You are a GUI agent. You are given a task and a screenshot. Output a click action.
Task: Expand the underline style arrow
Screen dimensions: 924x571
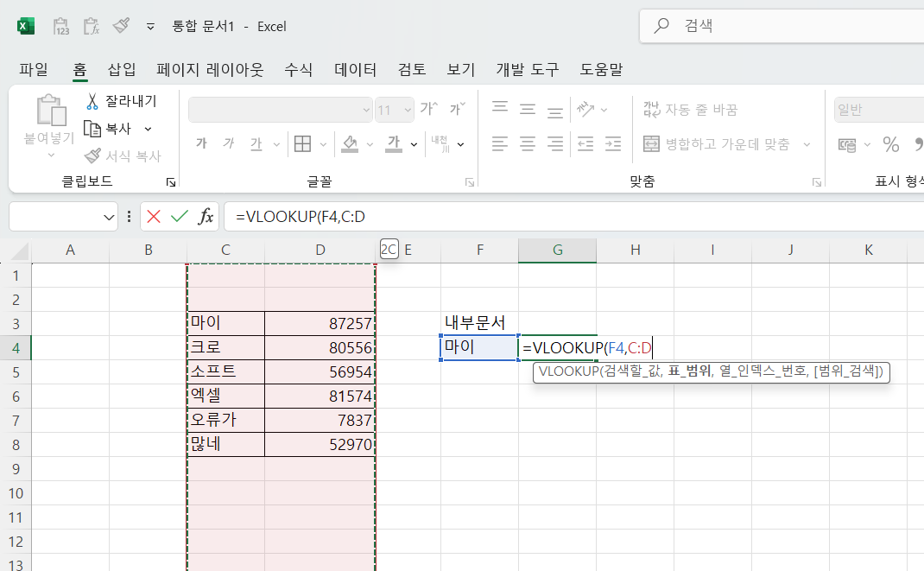(276, 144)
